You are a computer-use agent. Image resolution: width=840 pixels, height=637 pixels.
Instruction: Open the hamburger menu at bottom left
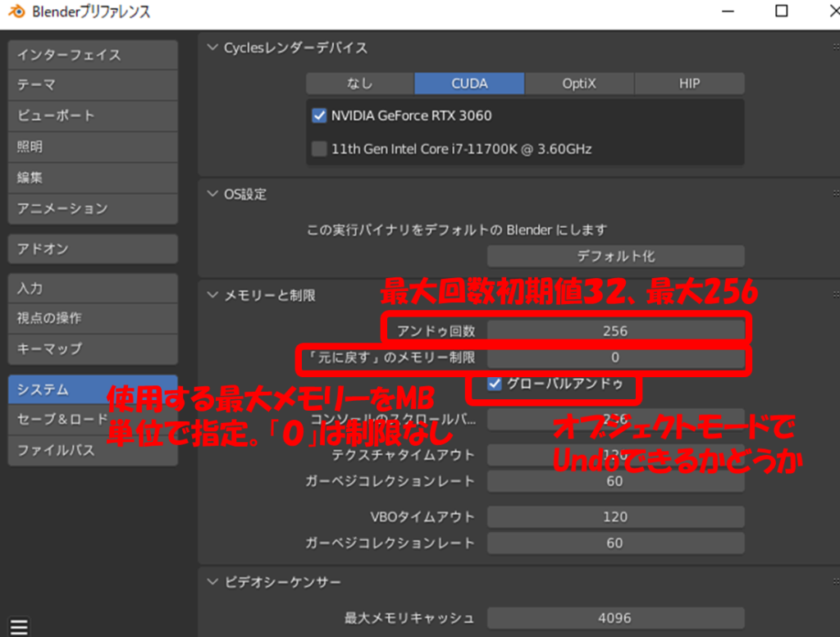click(x=19, y=627)
